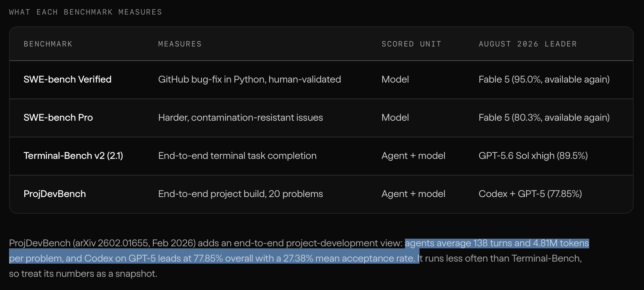The image size is (644, 290).
Task: Click "Fable 5 (80.3%, available again)"
Action: point(544,118)
